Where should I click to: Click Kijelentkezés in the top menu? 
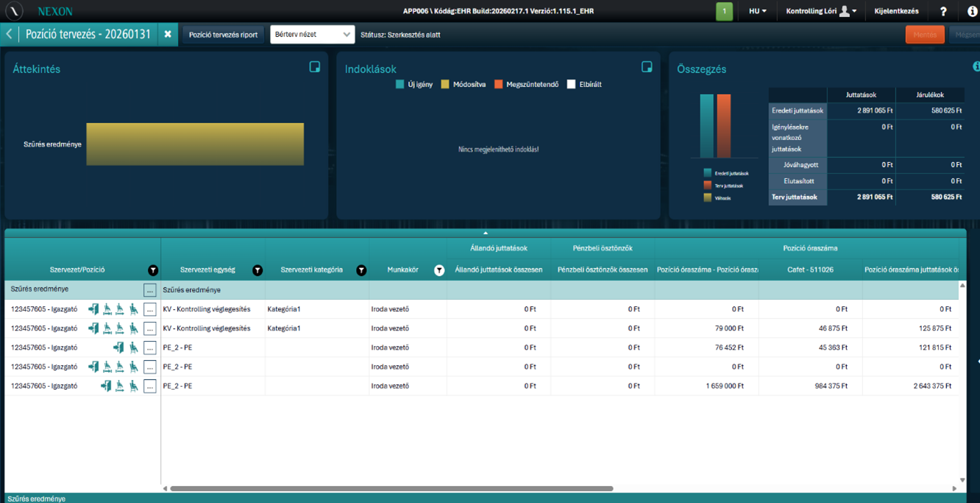point(896,12)
